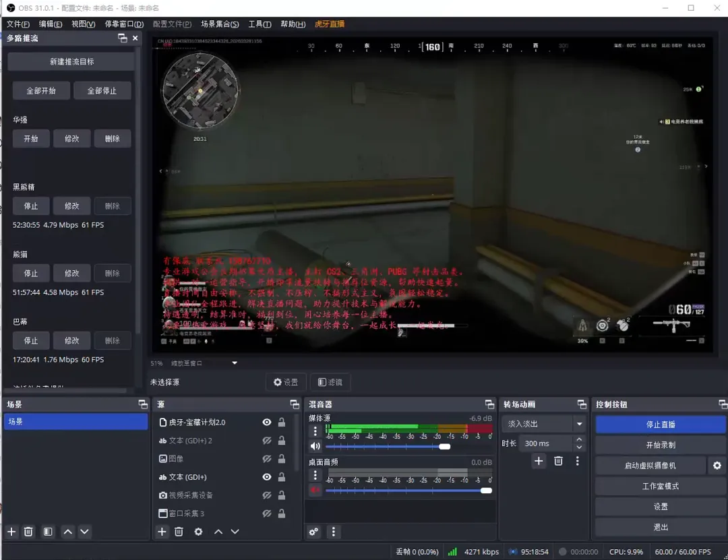The image size is (728, 560).
Task: Pop out the 场景 dock
Action: pos(143,404)
